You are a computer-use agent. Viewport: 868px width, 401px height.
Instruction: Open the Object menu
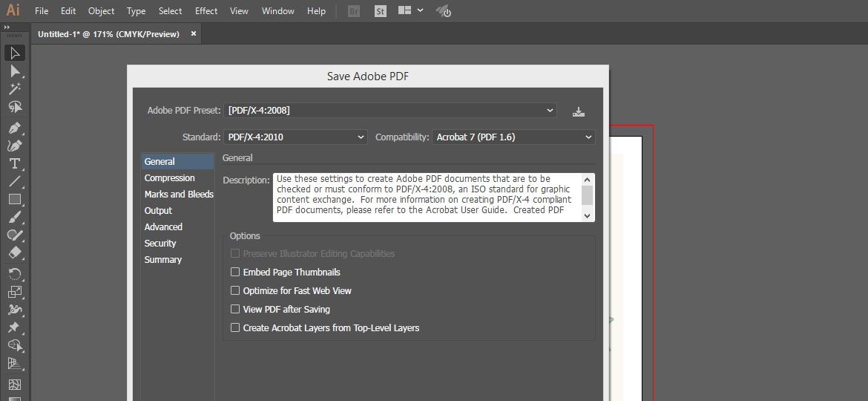coord(102,11)
